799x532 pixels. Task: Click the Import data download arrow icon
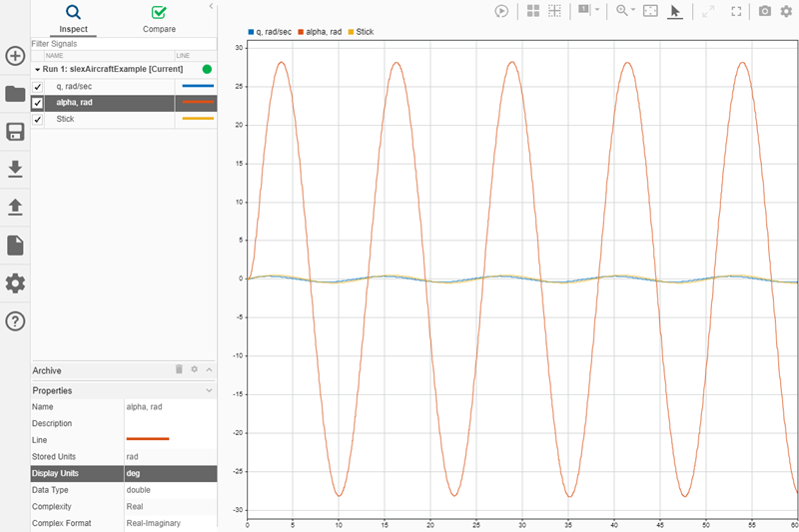coord(15,169)
